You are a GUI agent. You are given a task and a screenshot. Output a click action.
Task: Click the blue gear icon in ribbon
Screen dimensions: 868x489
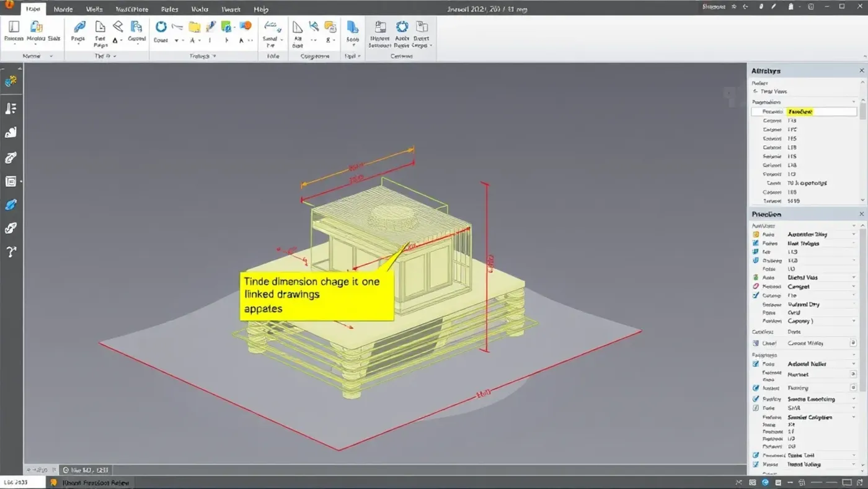(402, 26)
